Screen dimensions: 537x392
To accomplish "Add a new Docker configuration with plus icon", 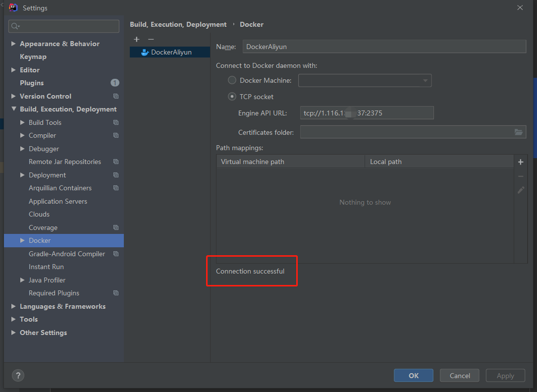I will click(137, 40).
